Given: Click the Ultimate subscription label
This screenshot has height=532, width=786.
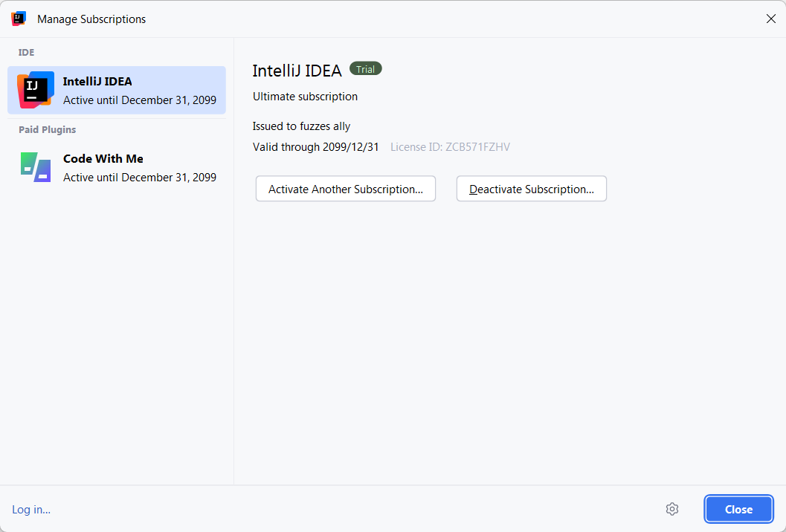Looking at the screenshot, I should [305, 97].
